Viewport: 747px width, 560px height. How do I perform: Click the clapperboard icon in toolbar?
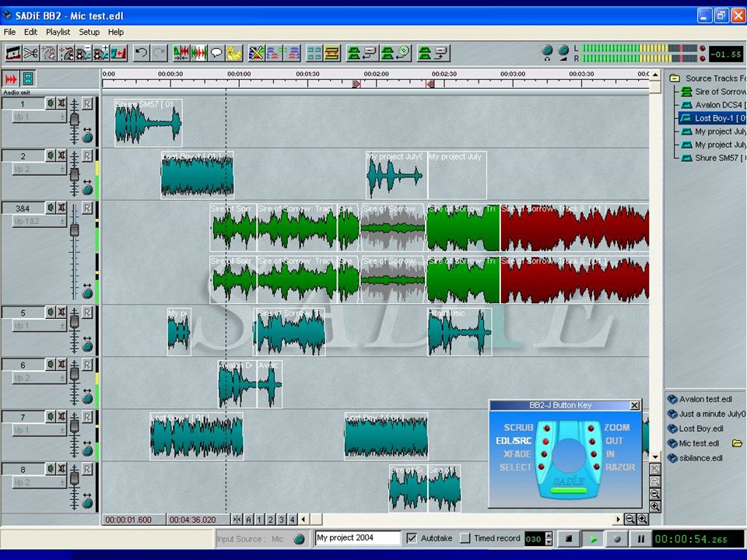point(13,53)
